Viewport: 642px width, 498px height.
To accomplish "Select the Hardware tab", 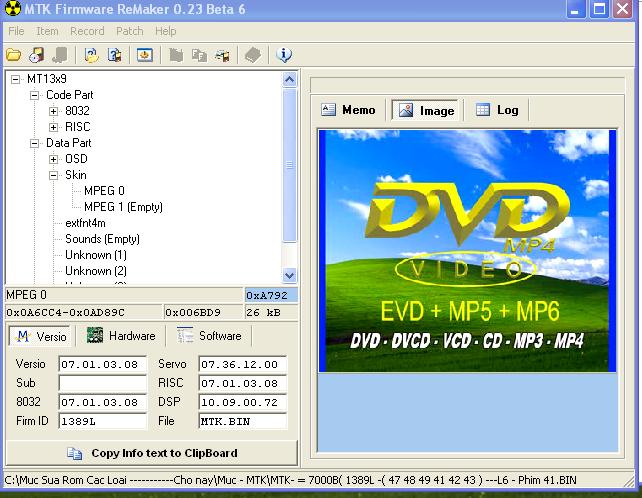I will pyautogui.click(x=122, y=336).
